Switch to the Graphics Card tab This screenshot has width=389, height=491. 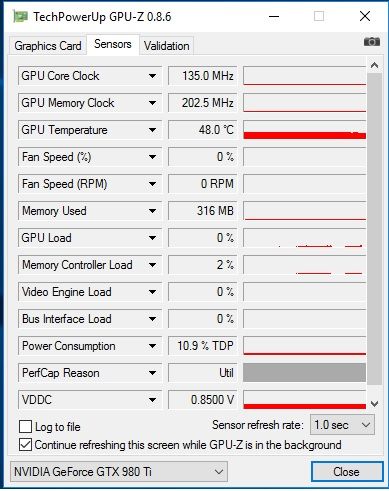[48, 46]
